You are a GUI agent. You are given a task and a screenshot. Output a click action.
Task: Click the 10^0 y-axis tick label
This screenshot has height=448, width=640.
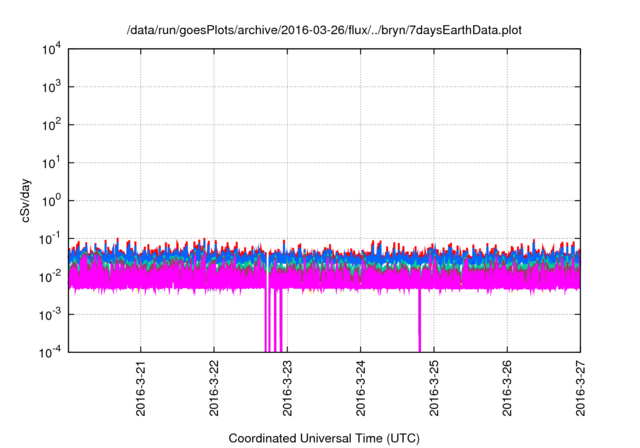pos(51,201)
